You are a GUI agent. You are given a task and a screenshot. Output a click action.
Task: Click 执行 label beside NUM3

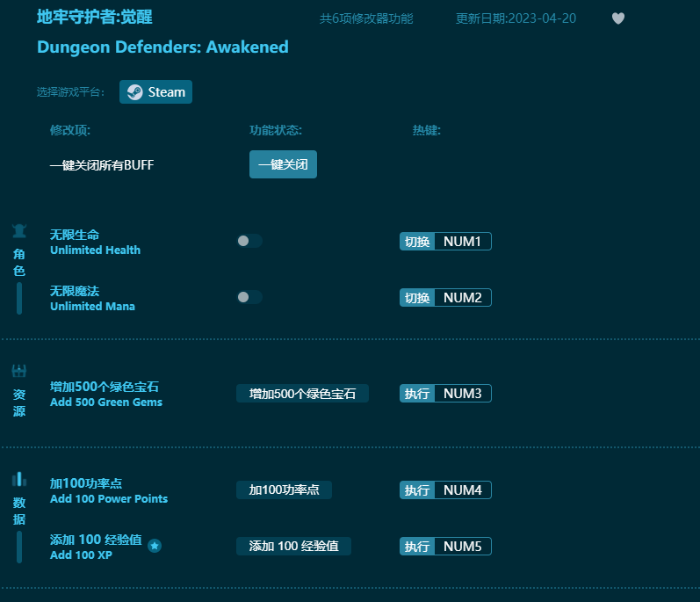tap(417, 394)
